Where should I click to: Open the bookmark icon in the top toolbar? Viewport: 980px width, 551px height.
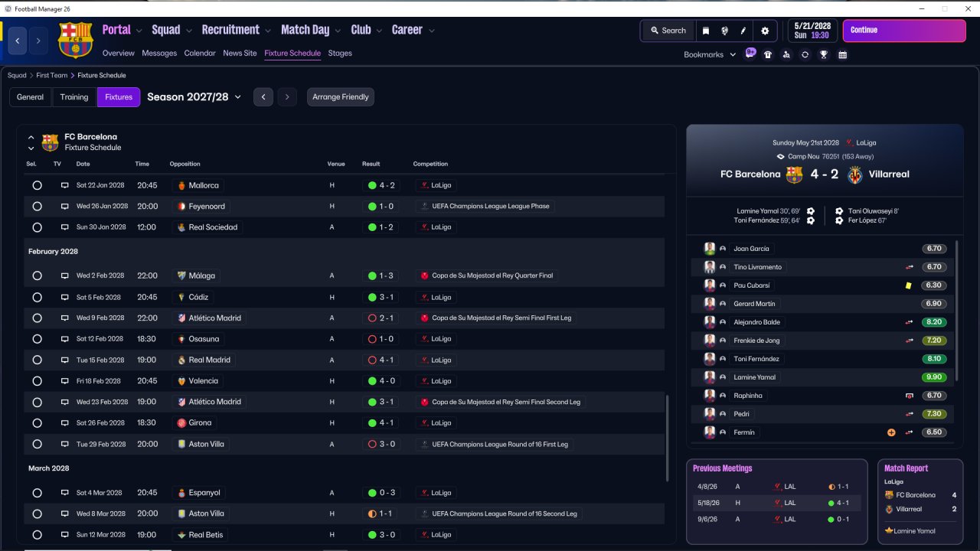[706, 31]
